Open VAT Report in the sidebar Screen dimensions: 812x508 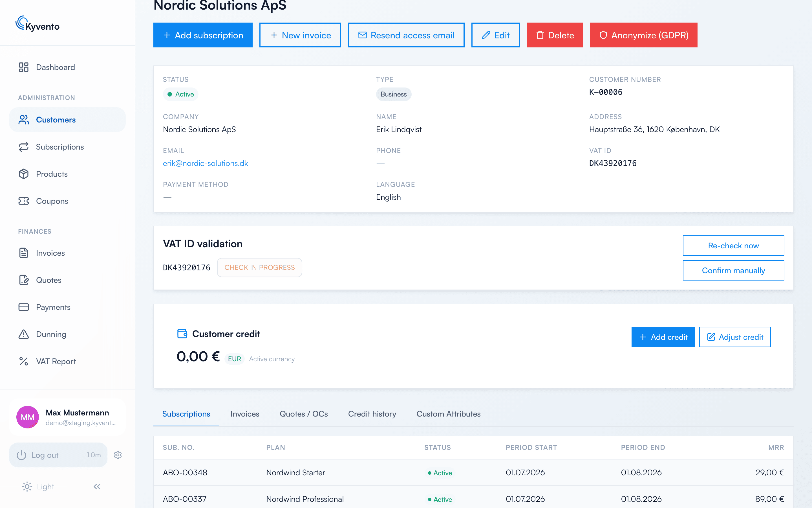pos(67,361)
